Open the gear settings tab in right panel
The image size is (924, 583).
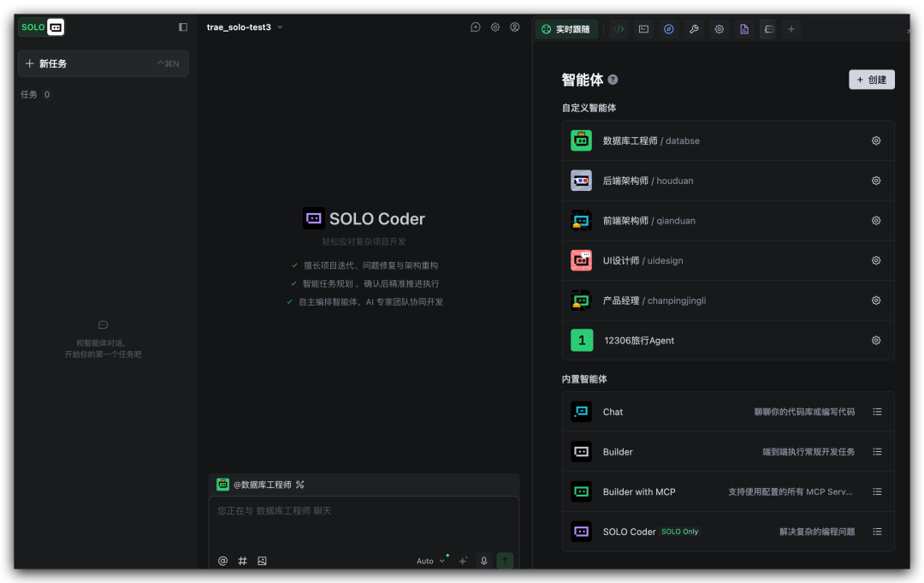click(719, 29)
